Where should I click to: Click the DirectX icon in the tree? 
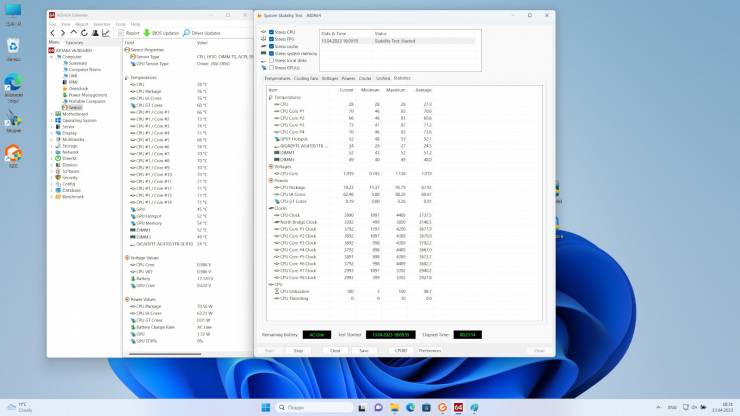(58, 159)
